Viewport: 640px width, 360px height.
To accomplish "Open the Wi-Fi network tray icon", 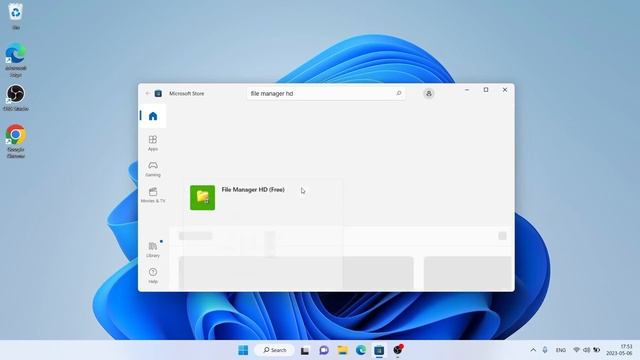I will coord(576,350).
